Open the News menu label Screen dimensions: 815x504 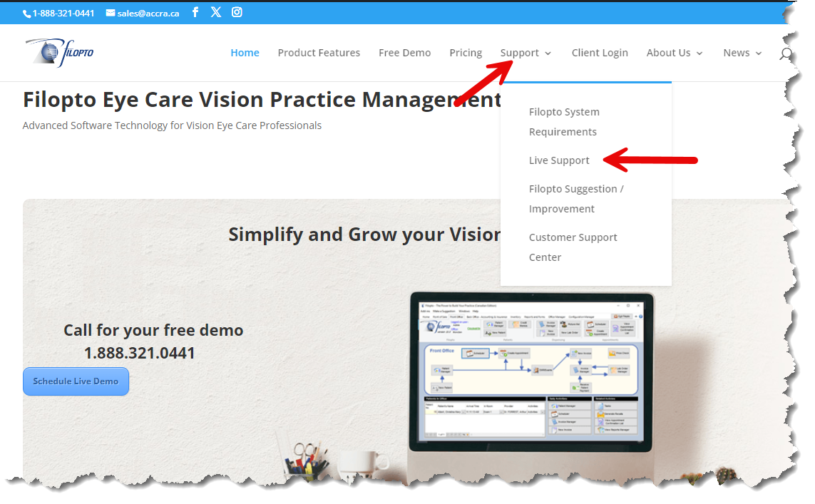(x=737, y=53)
